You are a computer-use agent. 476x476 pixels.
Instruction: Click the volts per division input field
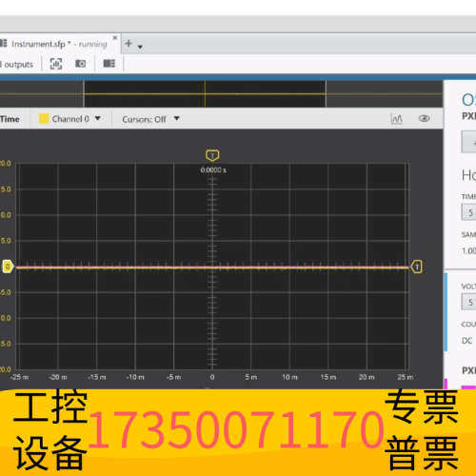(468, 302)
